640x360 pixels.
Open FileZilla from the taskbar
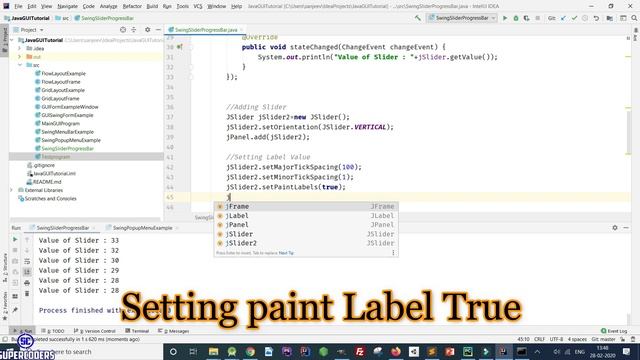[360, 351]
